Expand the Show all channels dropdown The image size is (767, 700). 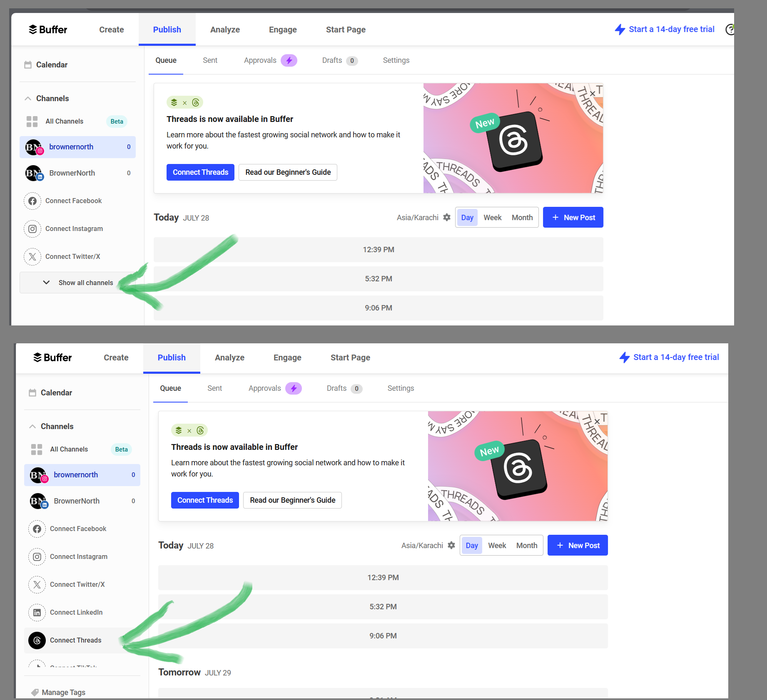77,283
